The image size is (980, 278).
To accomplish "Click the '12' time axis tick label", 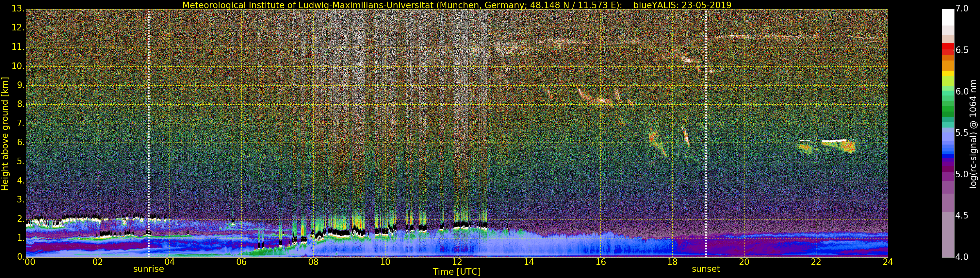I will pos(457,262).
